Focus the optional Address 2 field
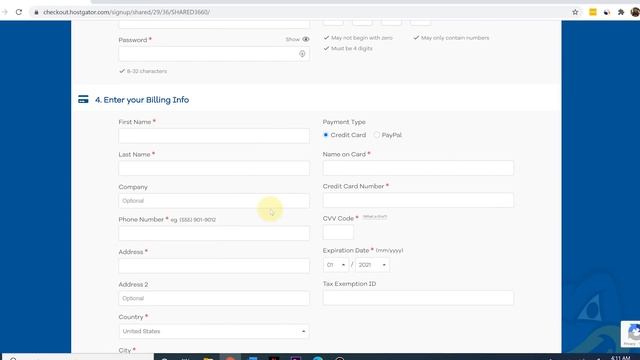The height and width of the screenshot is (360, 640). coord(214,298)
